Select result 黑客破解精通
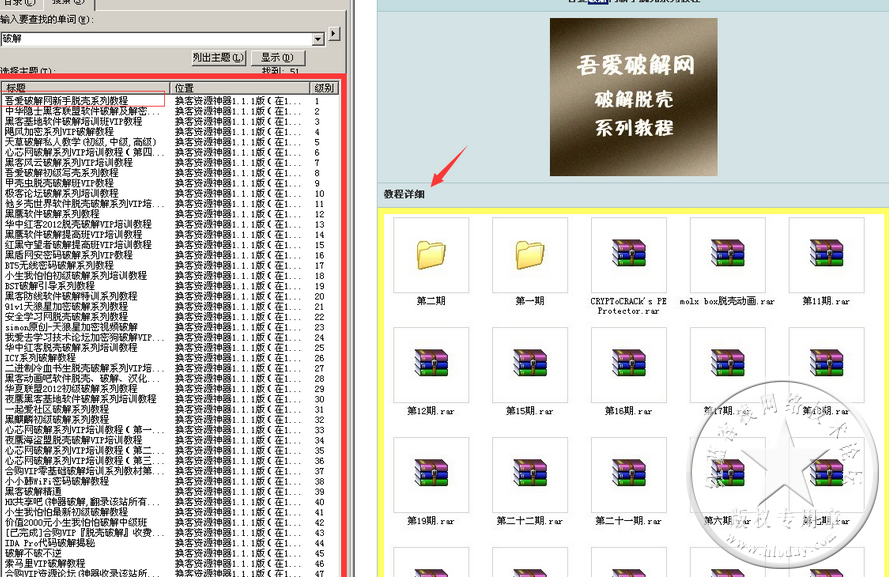The width and height of the screenshot is (889, 577). point(33,491)
